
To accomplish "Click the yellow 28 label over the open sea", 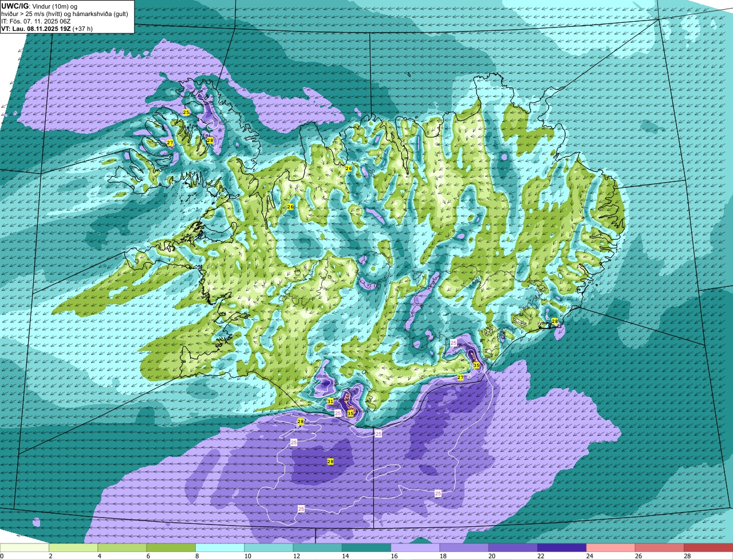I will tap(330, 462).
